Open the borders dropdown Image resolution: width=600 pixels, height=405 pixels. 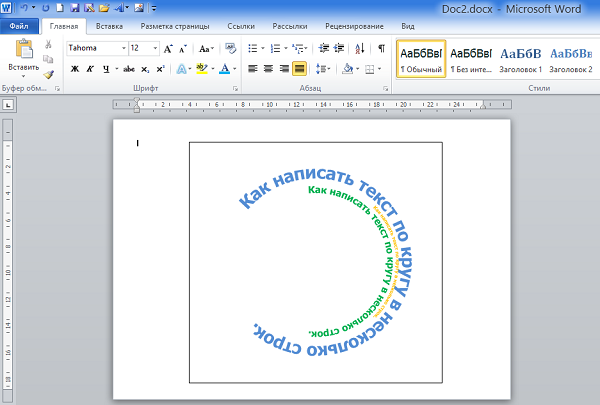pos(380,69)
